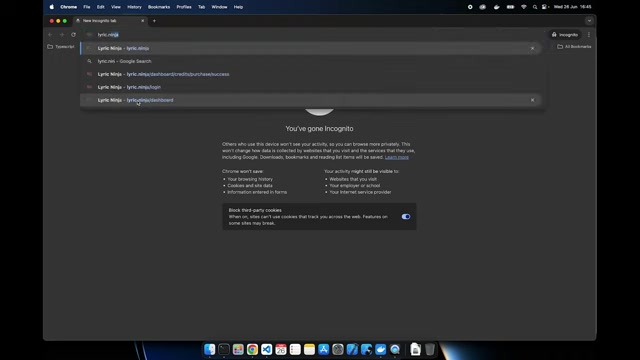
Task: Remove the lyric.ninja/dashboard suggestion
Action: [532, 100]
